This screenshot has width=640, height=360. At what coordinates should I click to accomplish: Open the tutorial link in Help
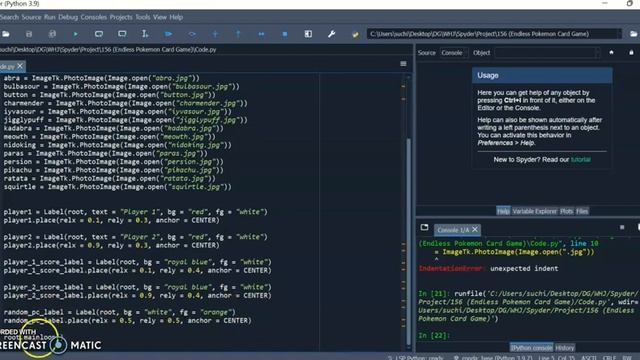point(580,160)
